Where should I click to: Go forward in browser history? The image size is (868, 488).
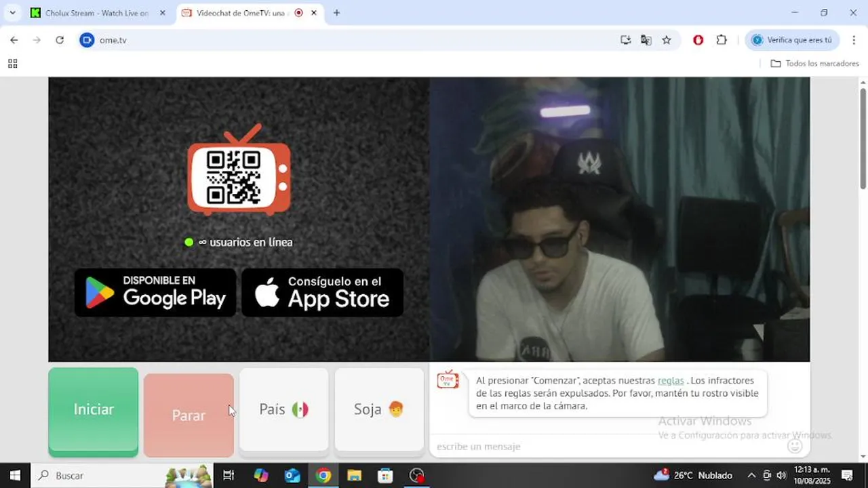point(37,40)
